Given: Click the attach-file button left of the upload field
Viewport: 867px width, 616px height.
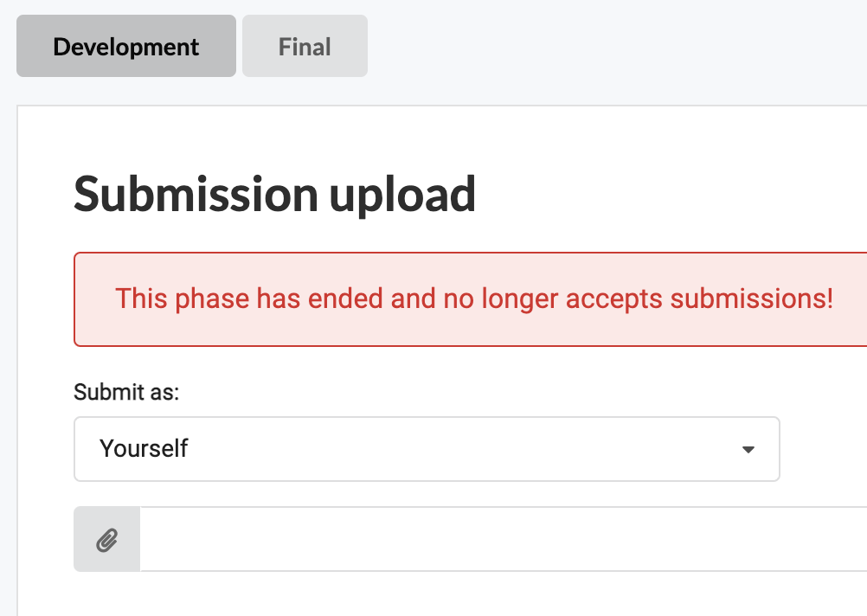Looking at the screenshot, I should coord(106,538).
